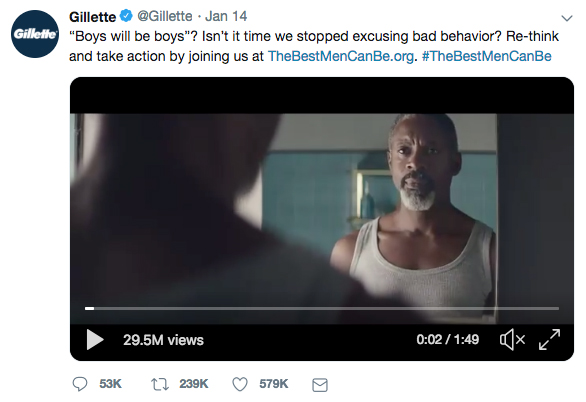
Task: Open the Jan 14 tweet timestamp
Action: click(226, 16)
